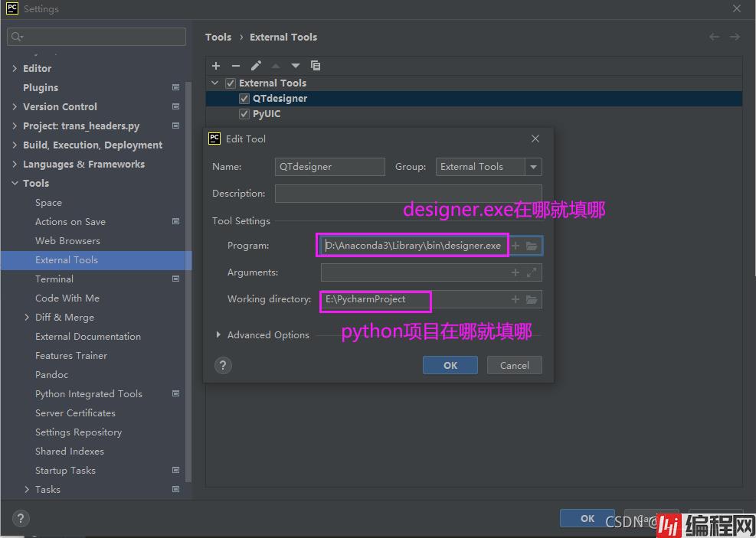Screen dimensions: 756x538
Task: Click the Edit tool pencil icon
Action: 256,66
